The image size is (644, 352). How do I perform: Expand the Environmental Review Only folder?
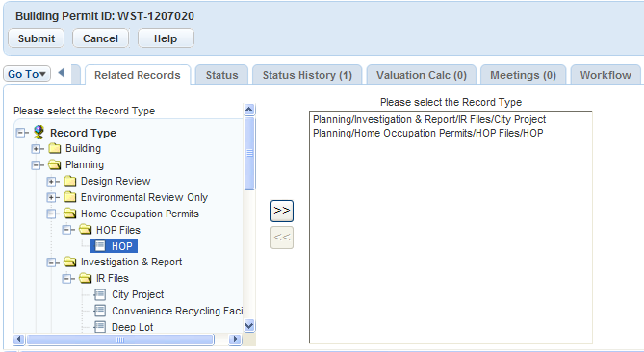(51, 197)
